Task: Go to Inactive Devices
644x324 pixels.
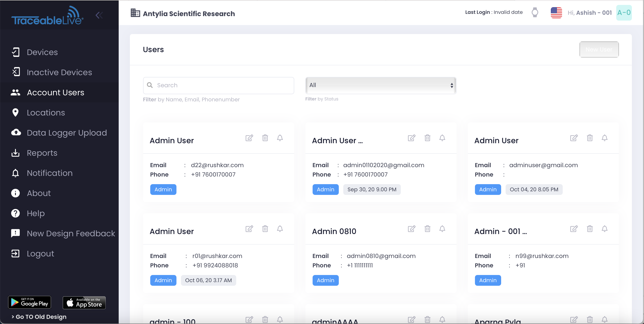Action: coord(59,72)
